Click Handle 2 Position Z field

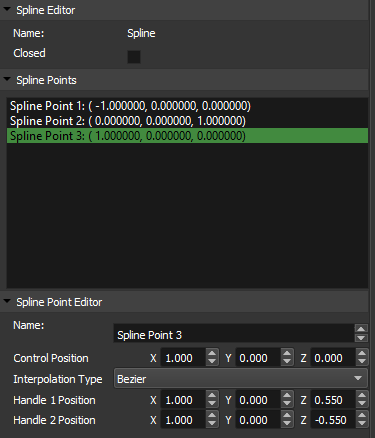pyautogui.click(x=333, y=419)
